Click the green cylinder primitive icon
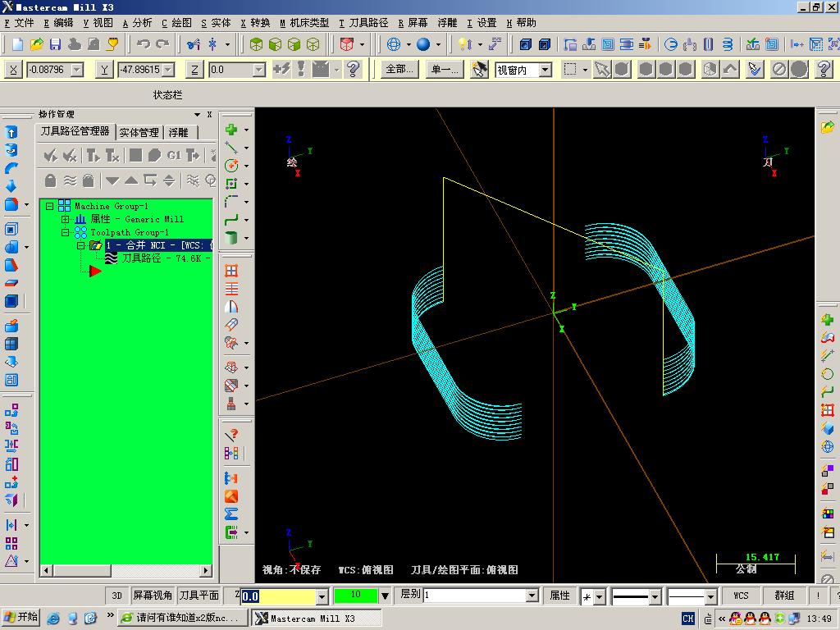Image resolution: width=840 pixels, height=630 pixels. coord(231,237)
